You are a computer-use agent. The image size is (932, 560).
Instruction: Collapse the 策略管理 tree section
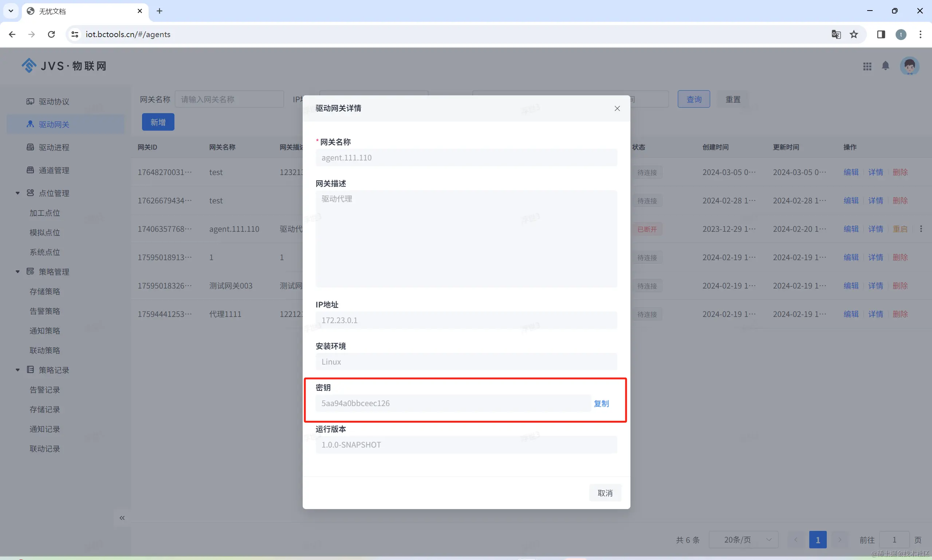click(17, 272)
